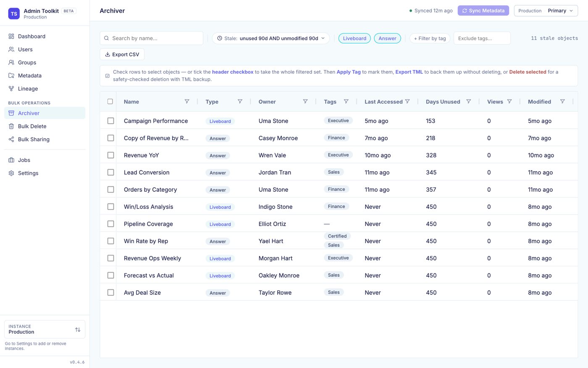Open Settings from the sidebar
This screenshot has height=368, width=588.
coord(45,173)
